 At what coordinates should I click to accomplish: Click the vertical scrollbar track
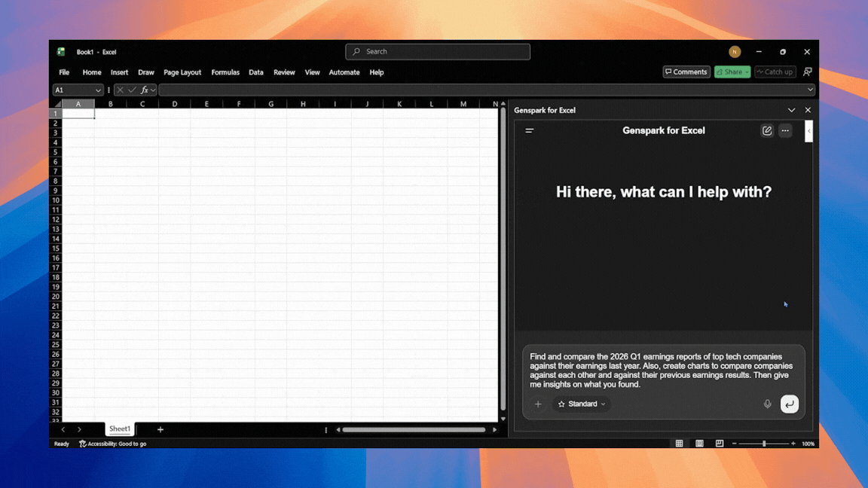pyautogui.click(x=503, y=260)
